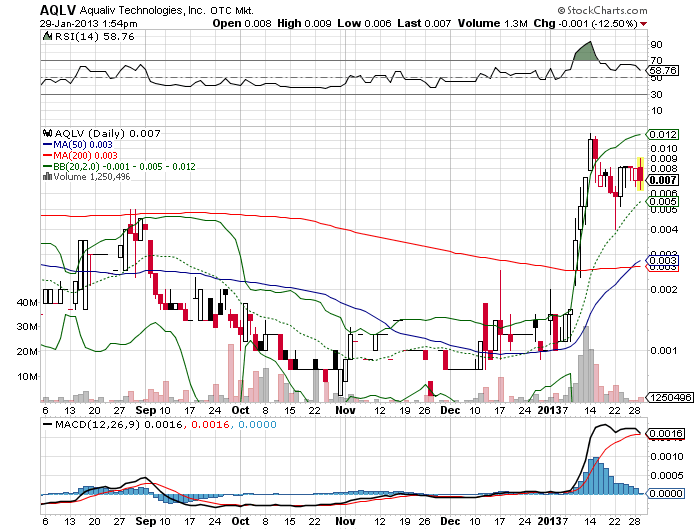
Task: Click the 'Low 0.006' header value
Action: click(x=364, y=23)
